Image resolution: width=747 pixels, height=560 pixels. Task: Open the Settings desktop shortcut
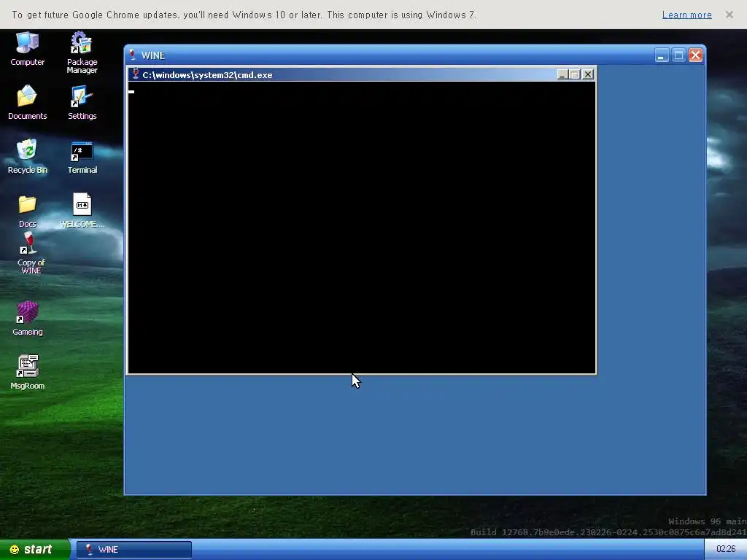82,102
